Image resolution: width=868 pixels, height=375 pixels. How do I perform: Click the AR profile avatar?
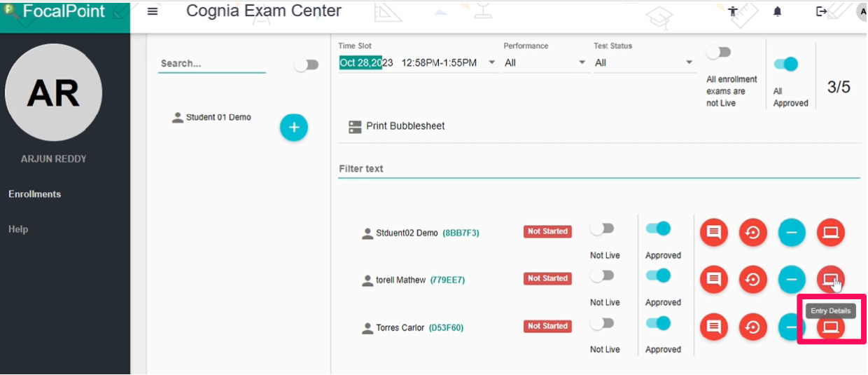(x=54, y=93)
